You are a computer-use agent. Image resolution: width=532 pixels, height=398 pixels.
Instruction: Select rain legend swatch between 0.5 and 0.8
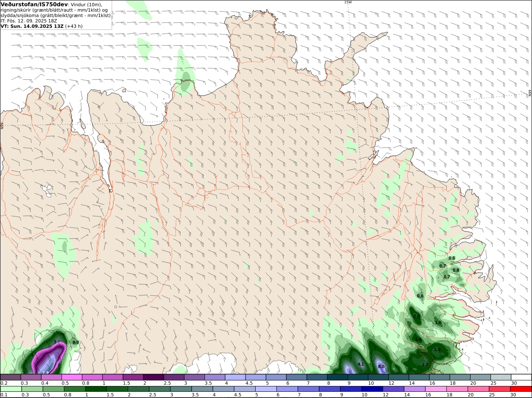click(54, 389)
